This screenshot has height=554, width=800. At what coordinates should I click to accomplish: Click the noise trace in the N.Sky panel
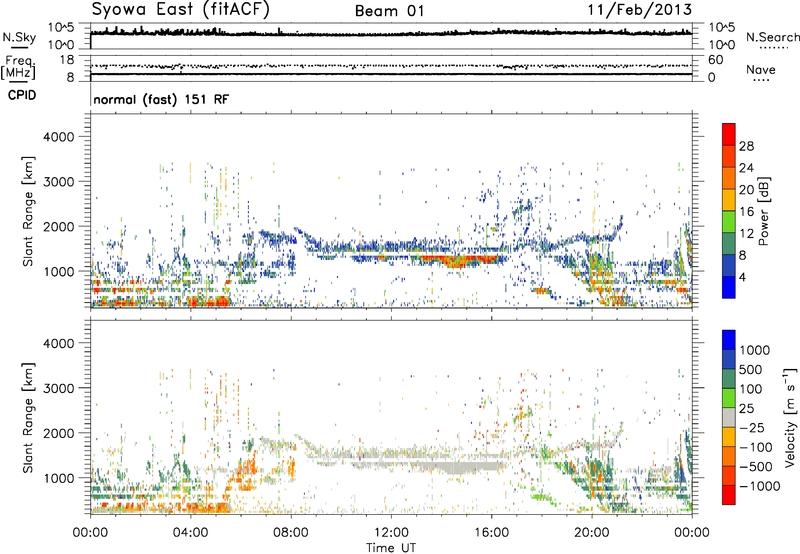391,33
